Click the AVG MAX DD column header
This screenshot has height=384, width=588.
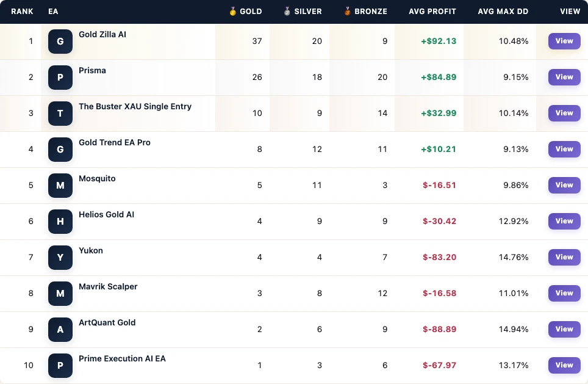[503, 12]
